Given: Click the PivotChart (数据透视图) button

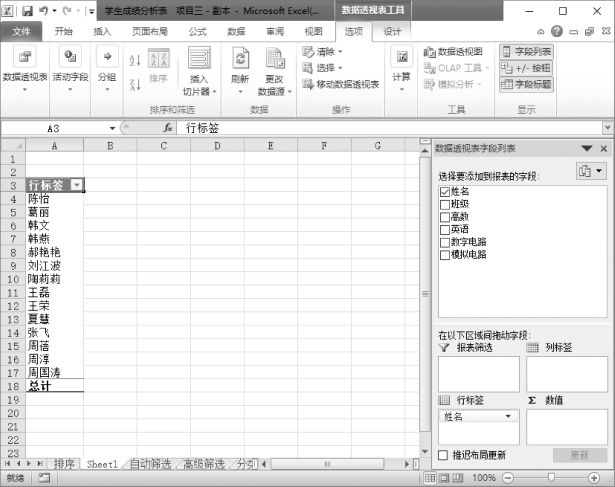Looking at the screenshot, I should point(453,51).
